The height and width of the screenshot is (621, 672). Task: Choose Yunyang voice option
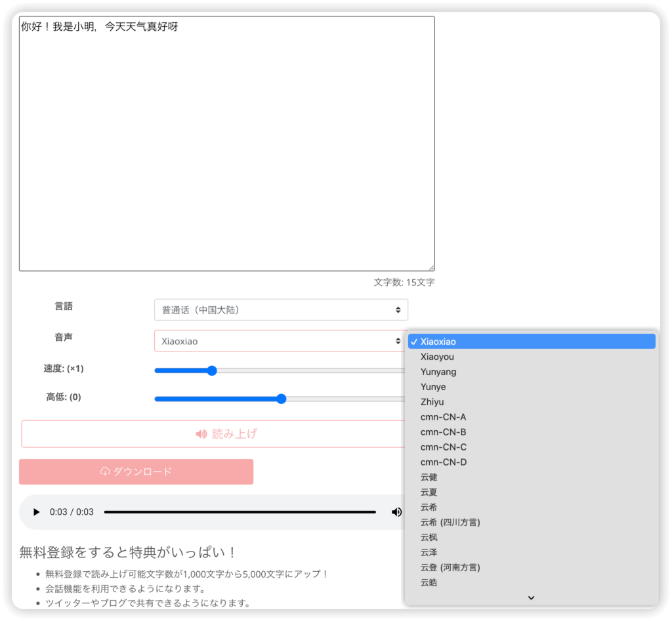pos(438,372)
